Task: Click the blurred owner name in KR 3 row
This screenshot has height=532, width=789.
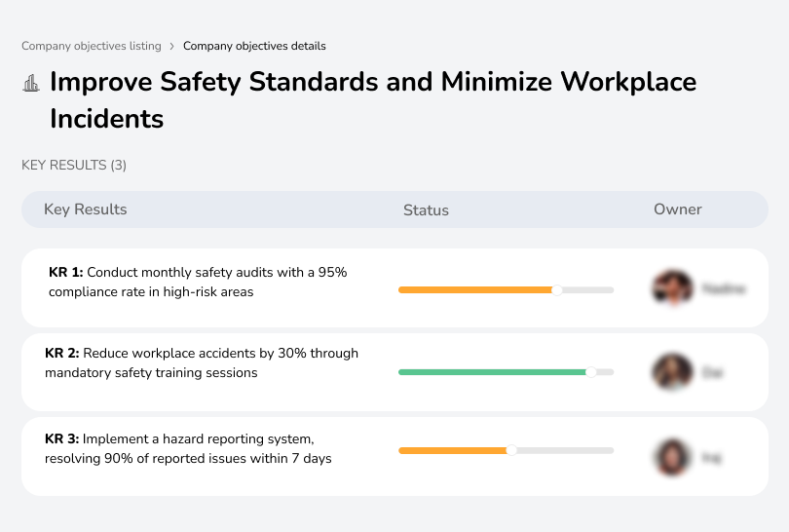Action: (x=711, y=456)
